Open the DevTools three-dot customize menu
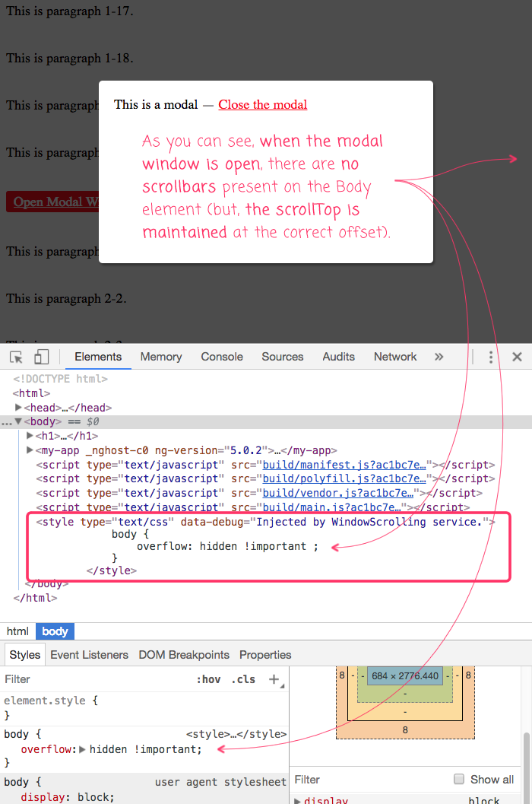The image size is (532, 804). tap(491, 357)
